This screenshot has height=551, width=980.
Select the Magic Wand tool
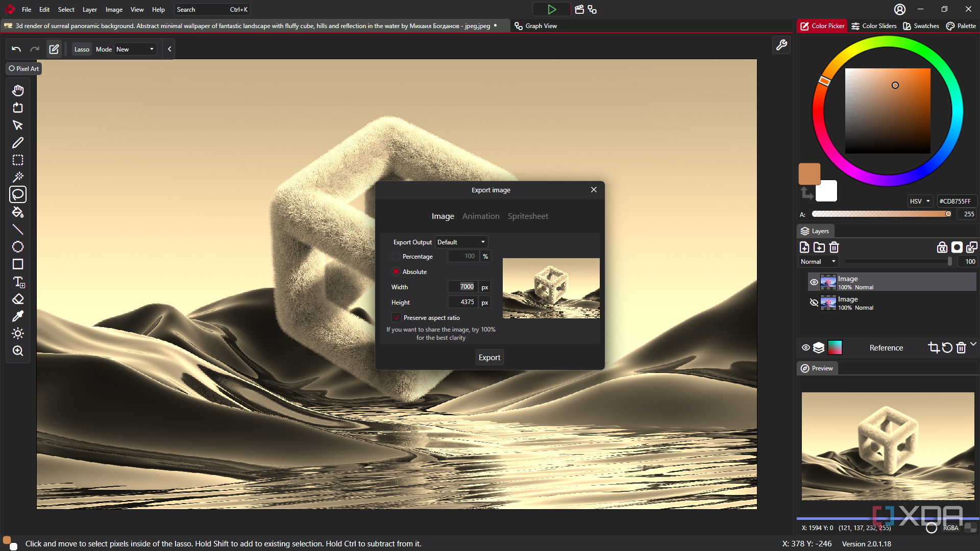tap(18, 177)
